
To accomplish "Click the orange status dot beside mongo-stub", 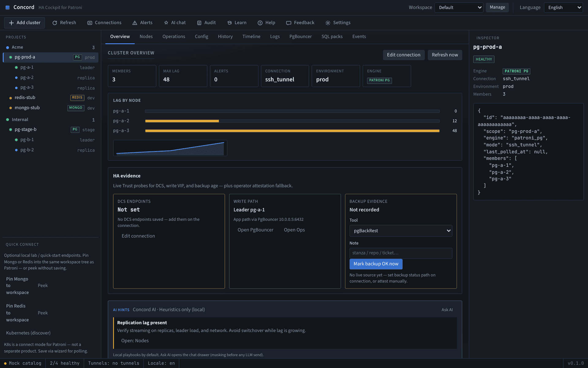I will click(x=11, y=108).
